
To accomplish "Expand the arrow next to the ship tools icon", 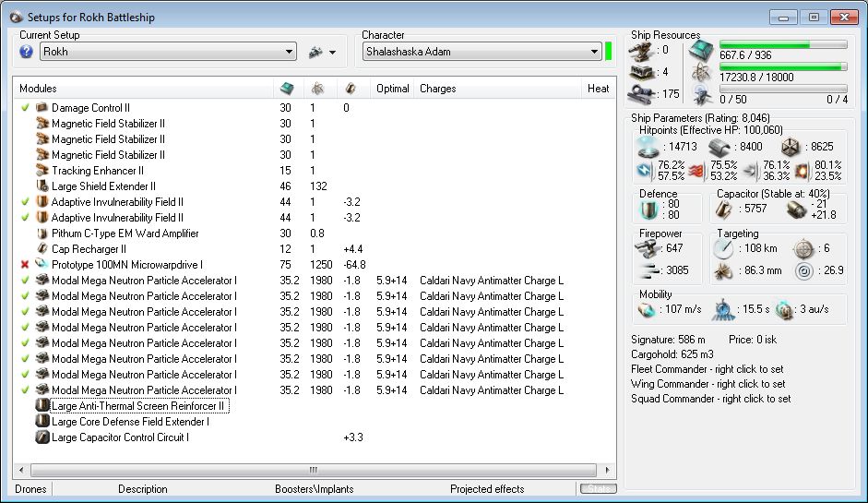I will pyautogui.click(x=332, y=52).
